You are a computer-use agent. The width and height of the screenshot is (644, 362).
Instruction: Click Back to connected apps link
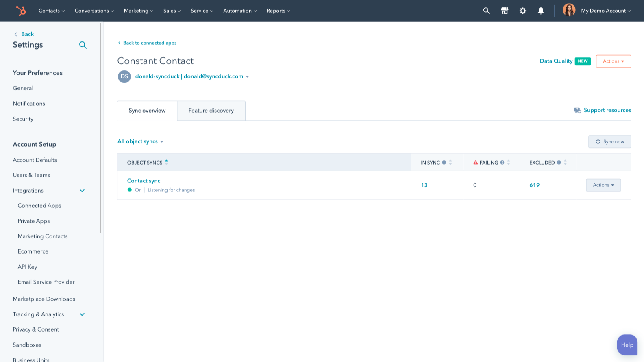(x=147, y=43)
